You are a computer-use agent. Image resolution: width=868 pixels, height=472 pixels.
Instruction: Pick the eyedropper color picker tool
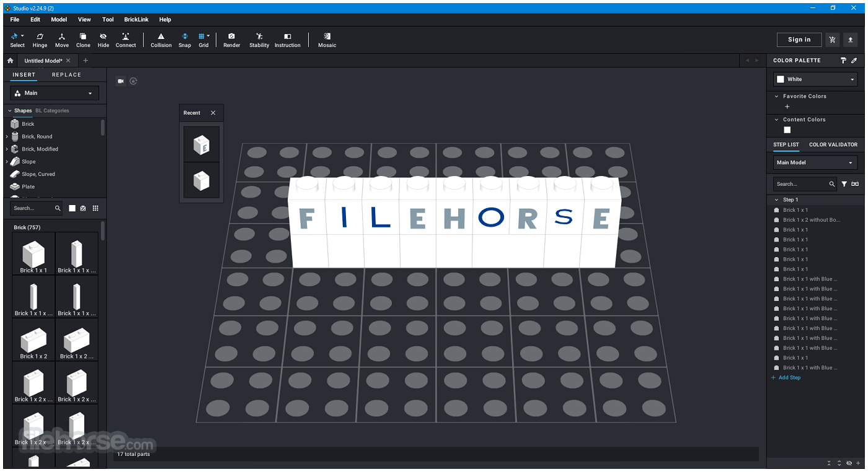pos(854,60)
